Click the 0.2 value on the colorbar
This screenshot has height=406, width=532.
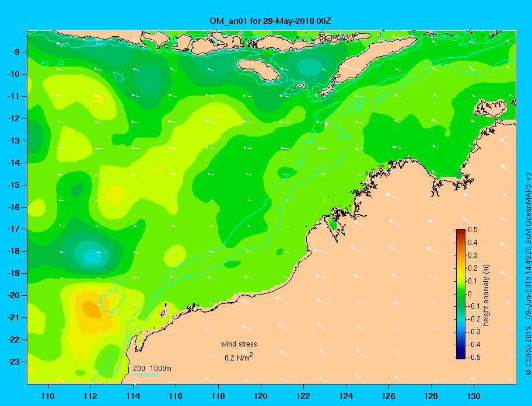473,268
